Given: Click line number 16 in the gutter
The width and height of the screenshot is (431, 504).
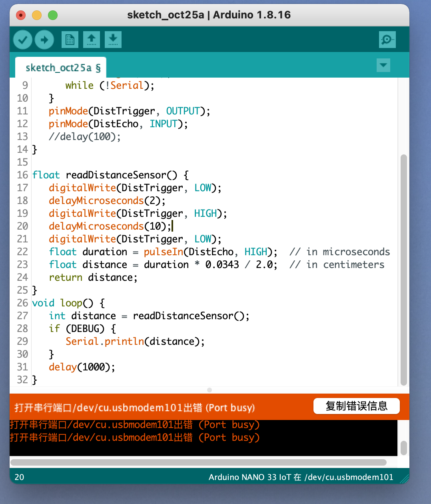Looking at the screenshot, I should [x=22, y=175].
